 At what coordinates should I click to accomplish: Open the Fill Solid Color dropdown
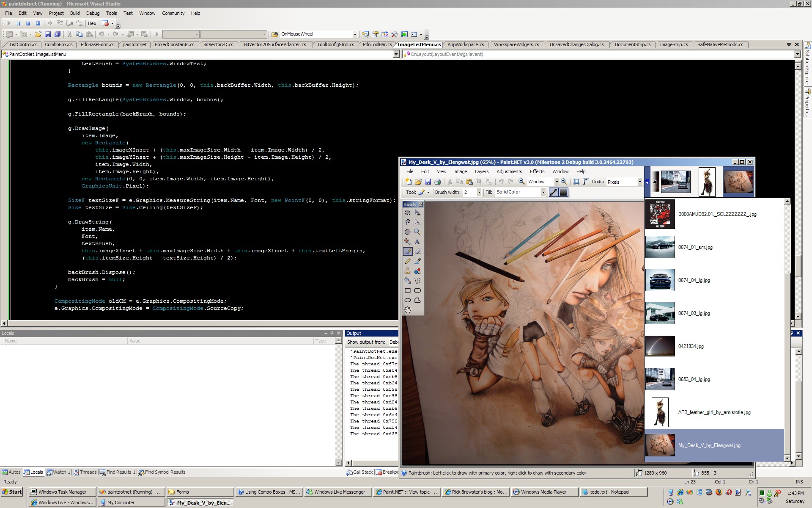tap(544, 192)
